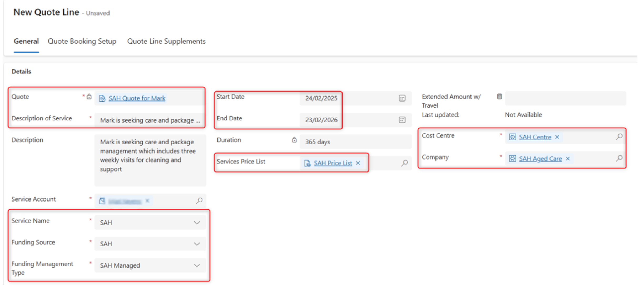Remove SAH Price List selection
This screenshot has width=644, height=292.
coord(358,163)
